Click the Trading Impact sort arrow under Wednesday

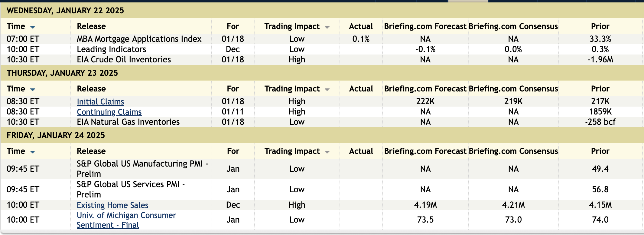point(327,27)
